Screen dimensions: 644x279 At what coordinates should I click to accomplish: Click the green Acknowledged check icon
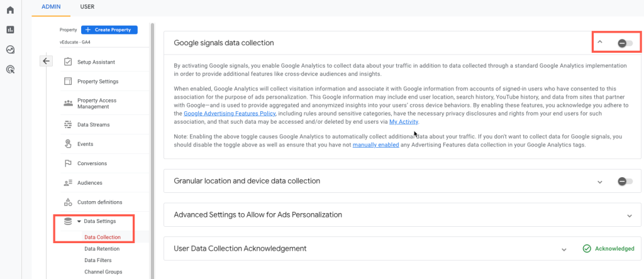[x=587, y=248]
